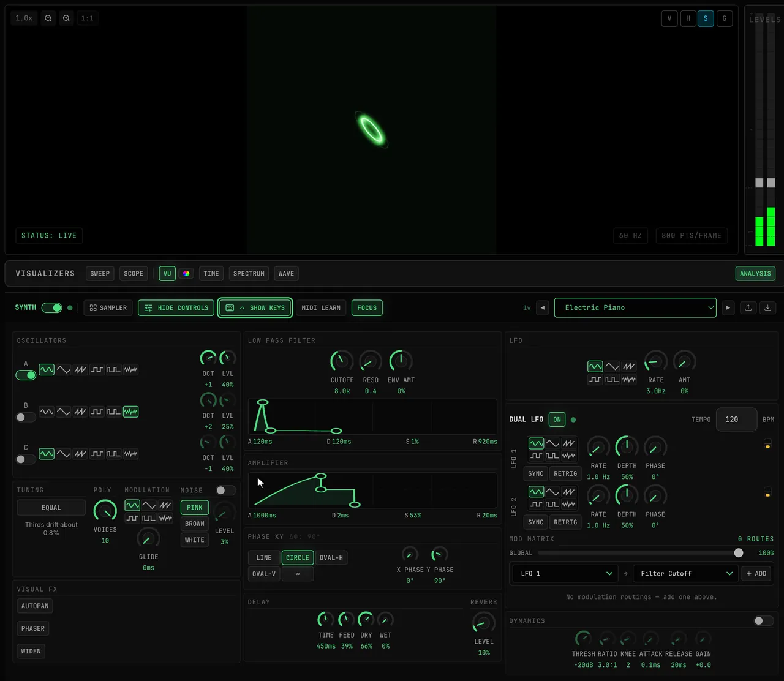Open the Electric Piano preset dropdown
The image size is (784, 681).
(x=635, y=308)
